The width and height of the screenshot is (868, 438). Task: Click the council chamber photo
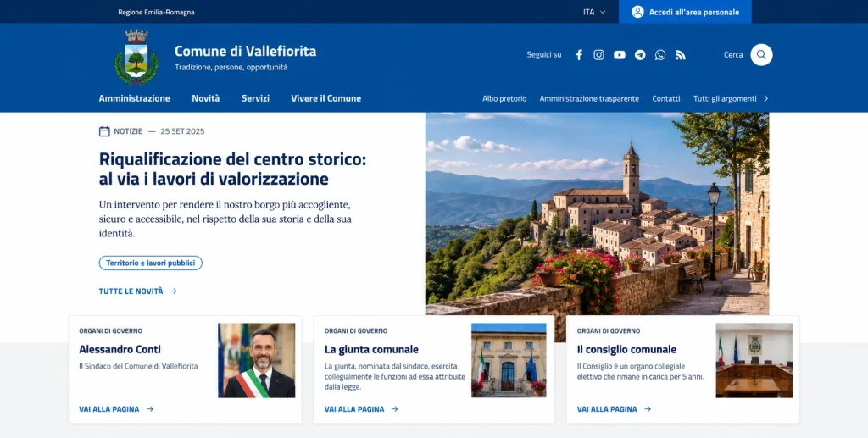pyautogui.click(x=754, y=361)
